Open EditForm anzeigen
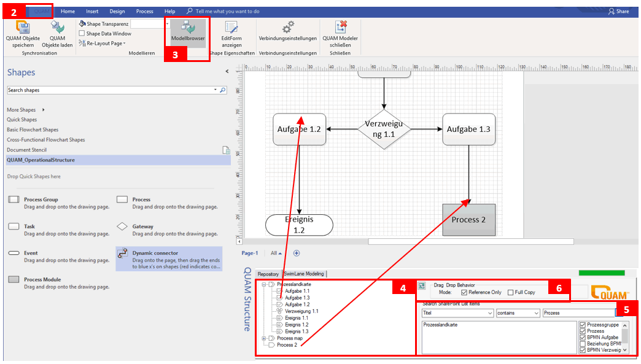 [231, 29]
